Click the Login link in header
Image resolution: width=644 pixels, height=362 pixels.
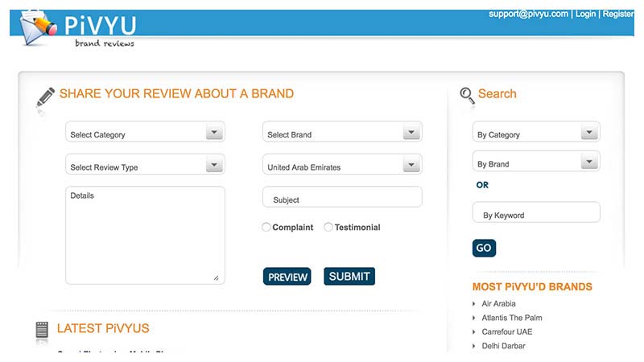point(585,14)
